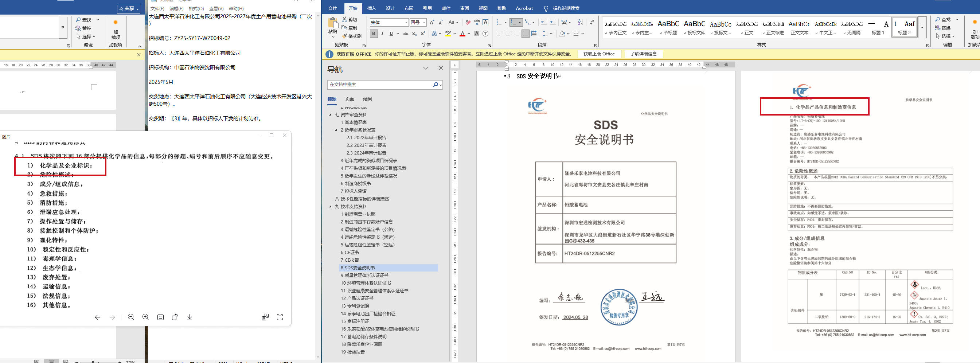
Task: Click the 获取正版 Office button
Action: pos(599,54)
